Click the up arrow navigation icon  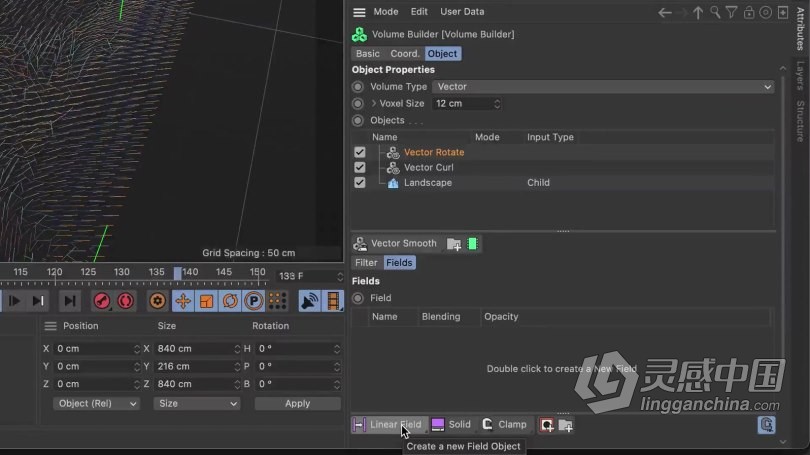click(698, 12)
